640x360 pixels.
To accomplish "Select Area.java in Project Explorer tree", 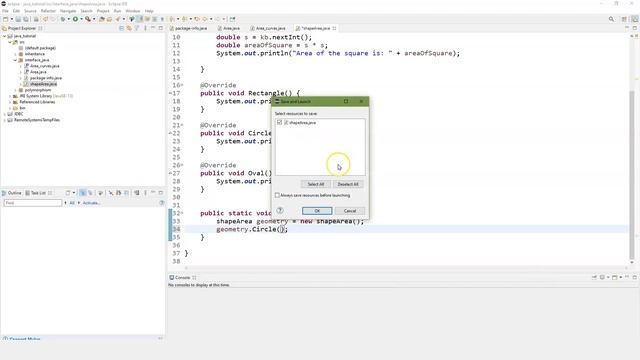I will click(x=38, y=72).
